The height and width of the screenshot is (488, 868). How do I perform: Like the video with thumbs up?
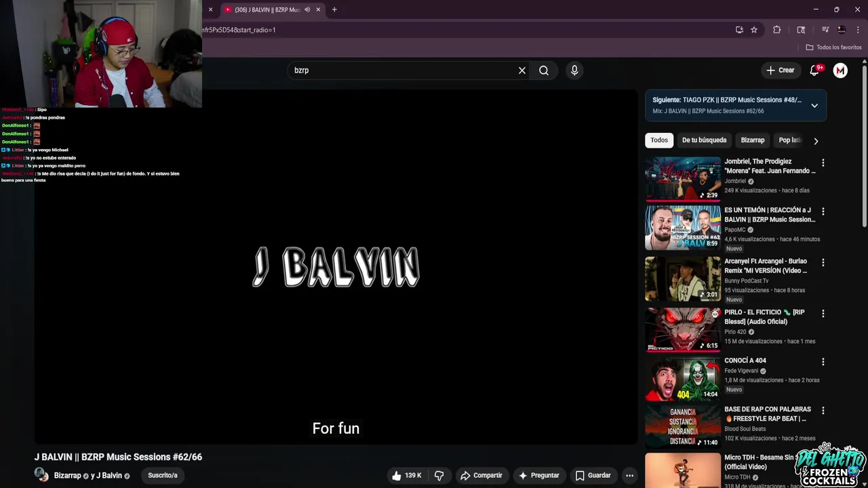click(x=406, y=476)
